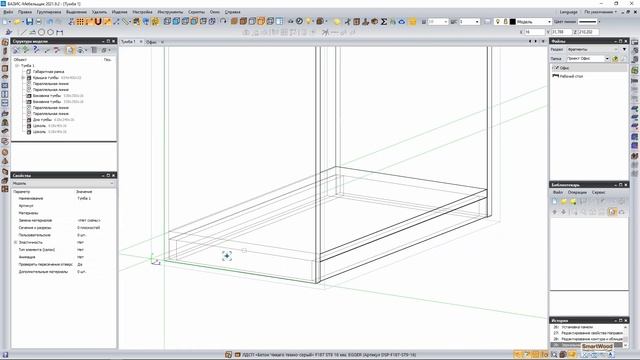Click the Наименование value Тумба 1
This screenshot has height=360, width=640.
coord(84,198)
